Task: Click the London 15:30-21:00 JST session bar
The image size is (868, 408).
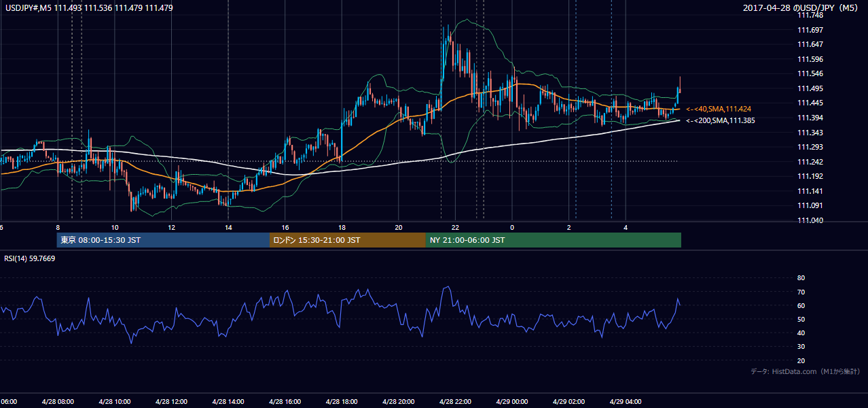Action: 348,240
